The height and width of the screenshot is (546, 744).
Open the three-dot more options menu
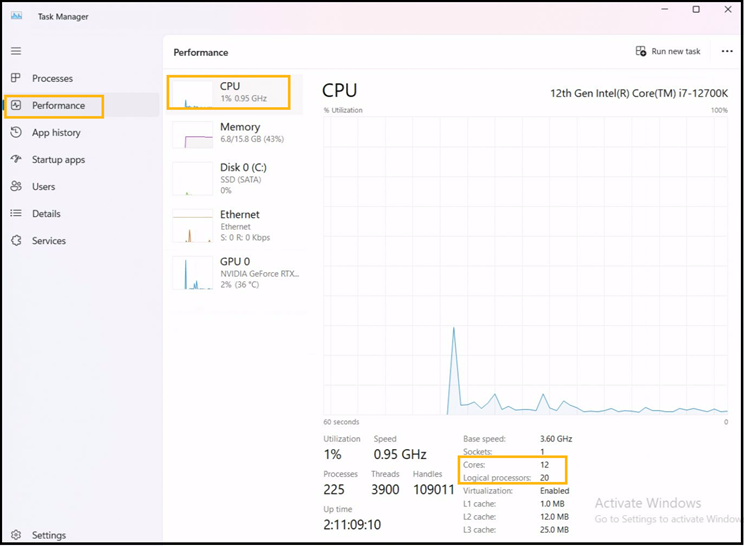(x=727, y=51)
